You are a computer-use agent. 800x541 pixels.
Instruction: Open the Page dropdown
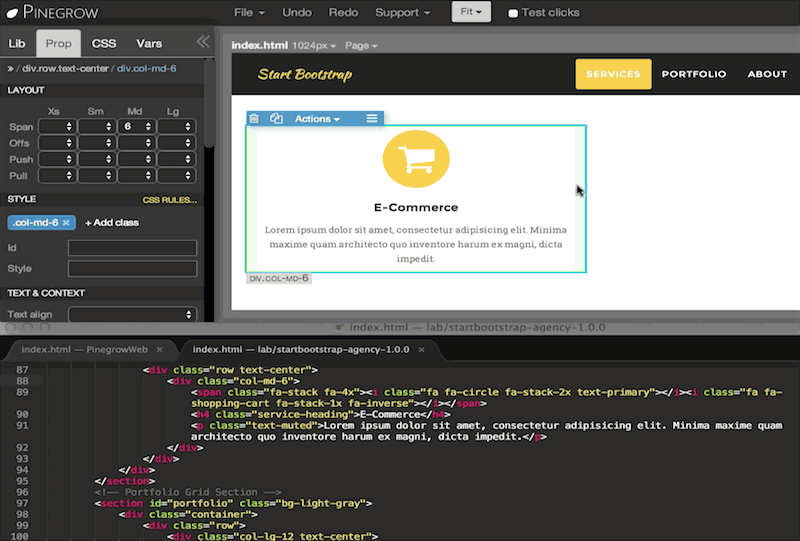(361, 45)
